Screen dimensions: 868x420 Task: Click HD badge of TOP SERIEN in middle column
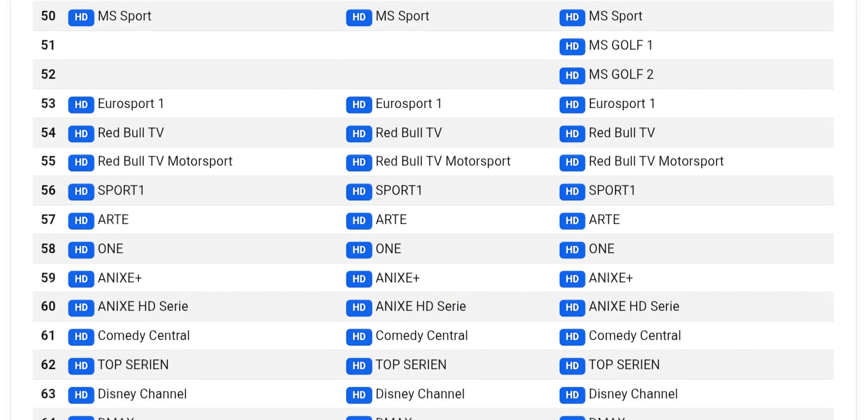click(359, 365)
